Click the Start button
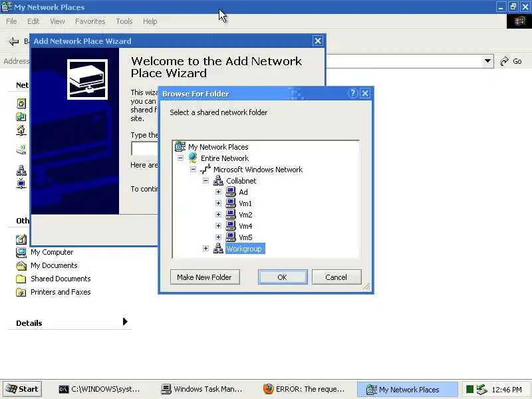 click(23, 389)
